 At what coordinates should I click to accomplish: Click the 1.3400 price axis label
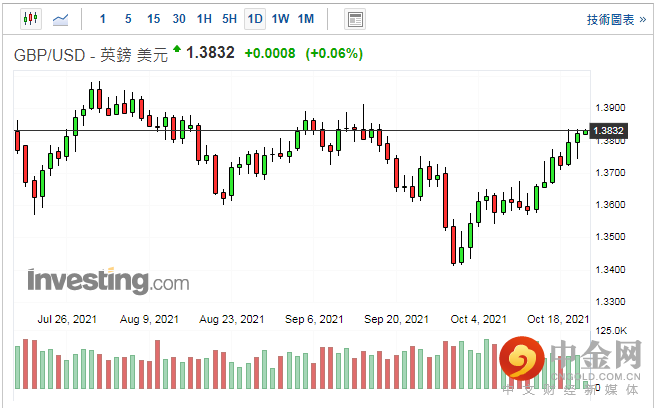[610, 269]
